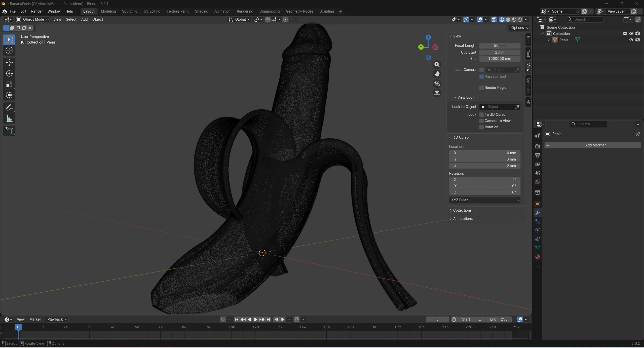Toggle the snapping magnet icon
This screenshot has height=348, width=644.
[x=268, y=20]
